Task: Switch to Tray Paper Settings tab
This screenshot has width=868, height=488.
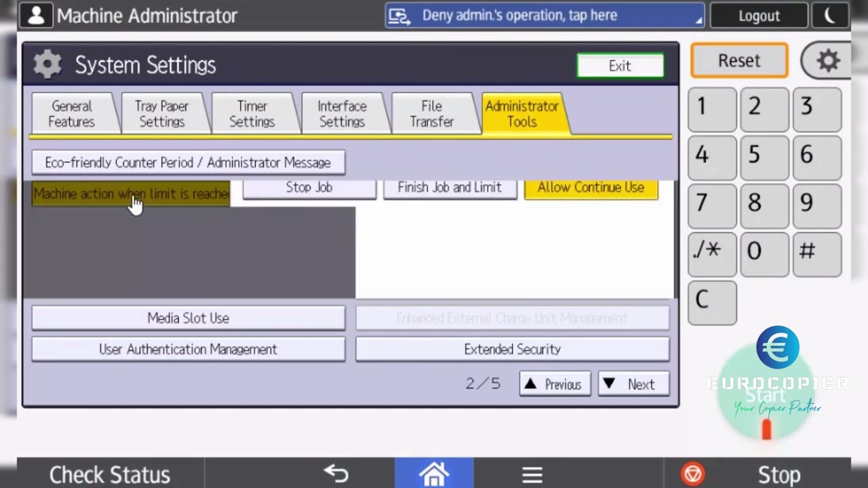Action: click(161, 114)
